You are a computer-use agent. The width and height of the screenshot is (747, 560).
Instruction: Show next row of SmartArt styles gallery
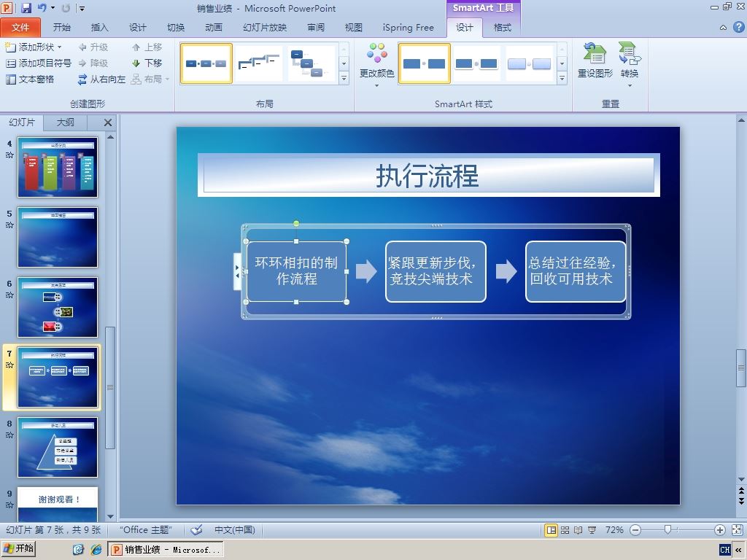(x=562, y=63)
